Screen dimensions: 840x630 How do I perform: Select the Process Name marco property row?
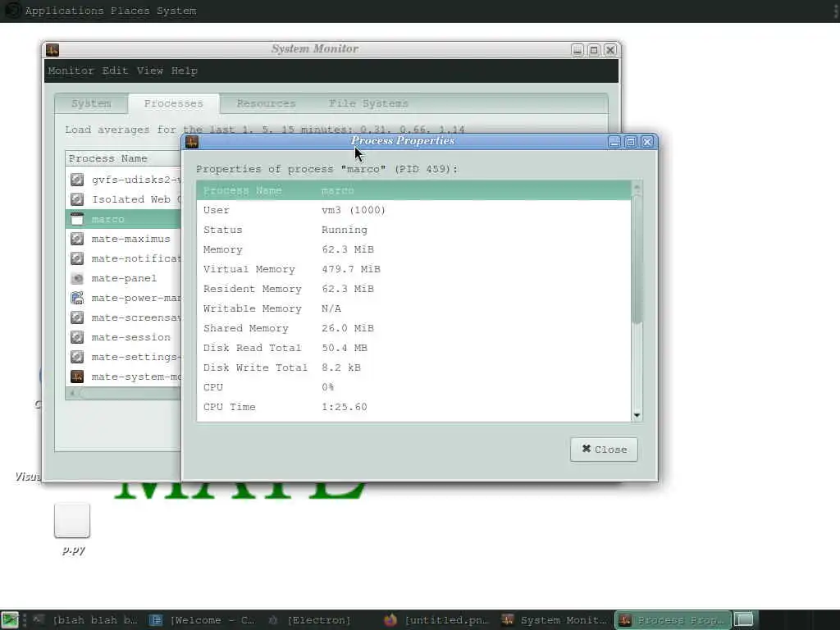(413, 190)
